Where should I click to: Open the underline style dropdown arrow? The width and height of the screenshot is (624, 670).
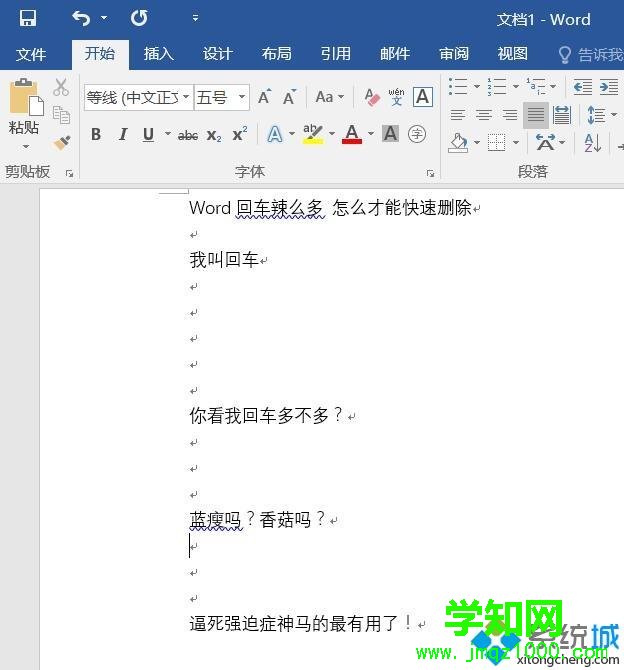point(168,134)
